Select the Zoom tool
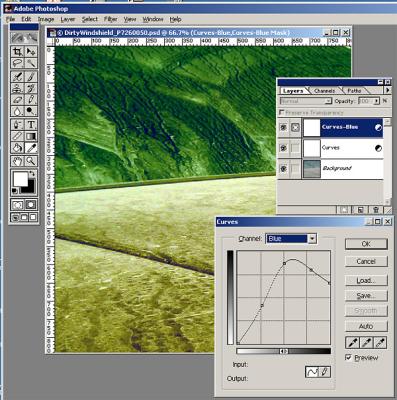The width and height of the screenshot is (397, 400). [31, 161]
